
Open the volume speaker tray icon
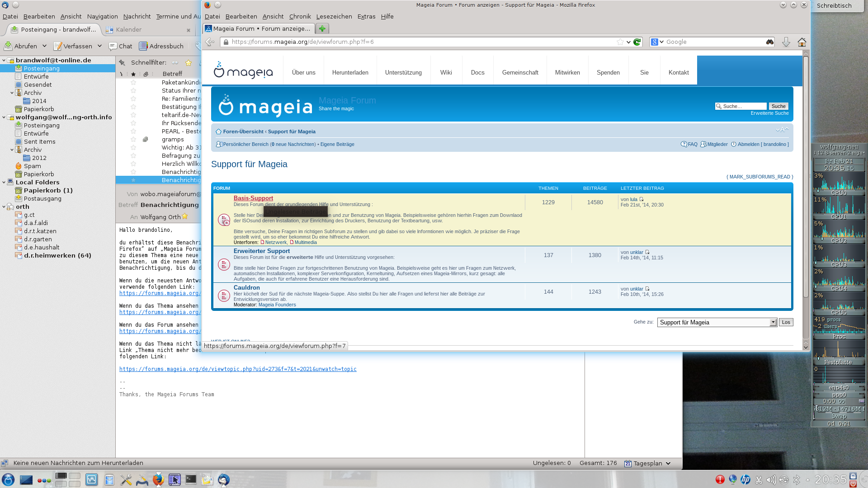tap(771, 479)
